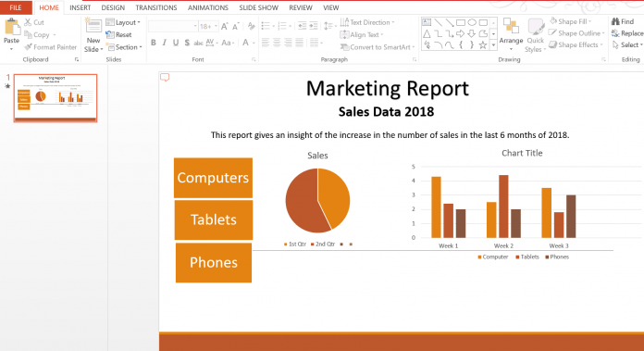
Task: Click the Reset slide button
Action: point(118,35)
